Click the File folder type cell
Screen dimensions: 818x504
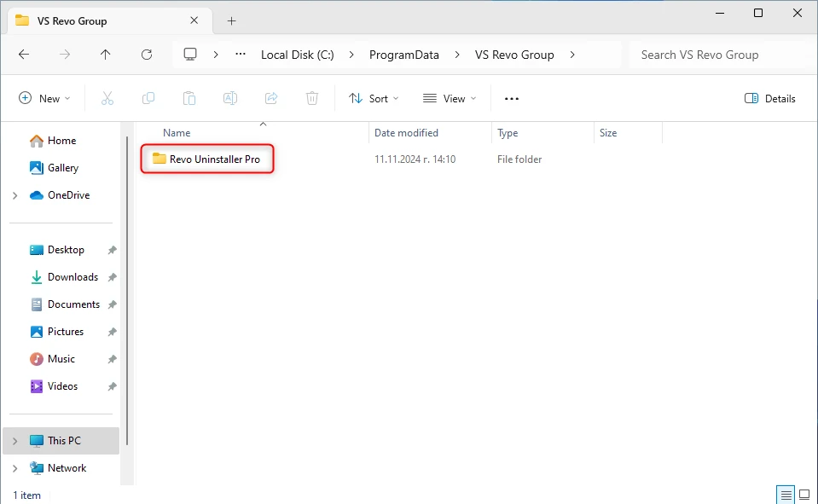[x=519, y=159]
